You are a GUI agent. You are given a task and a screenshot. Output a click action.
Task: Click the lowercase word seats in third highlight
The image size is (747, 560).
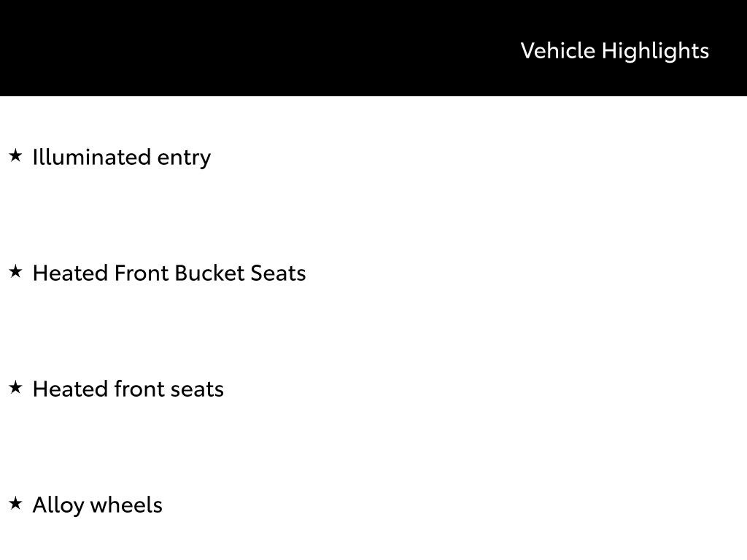click(197, 389)
